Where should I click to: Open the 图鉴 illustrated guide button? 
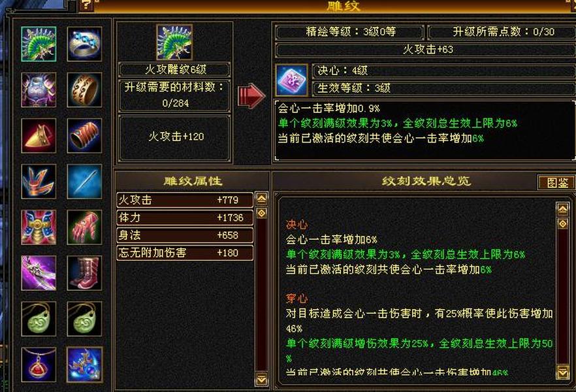pyautogui.click(x=557, y=182)
